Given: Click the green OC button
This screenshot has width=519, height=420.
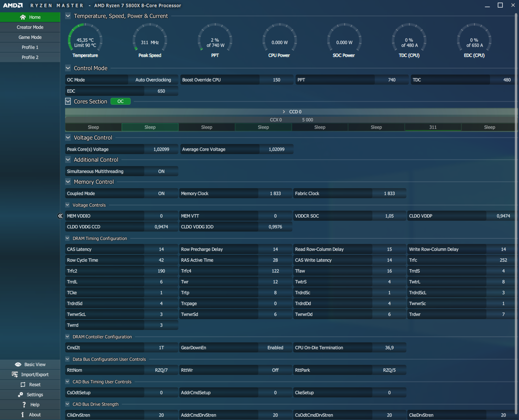Looking at the screenshot, I should pyautogui.click(x=120, y=101).
